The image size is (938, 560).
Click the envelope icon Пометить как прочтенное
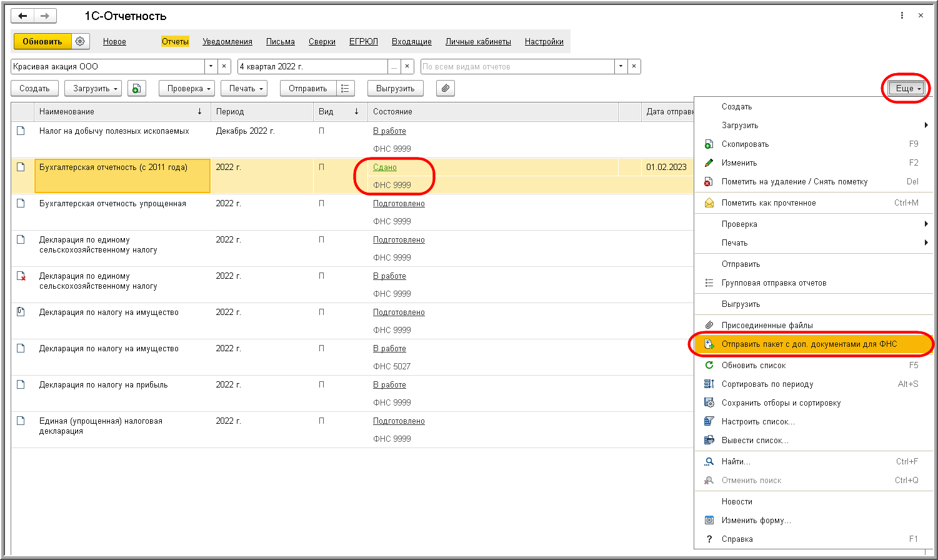coord(709,203)
